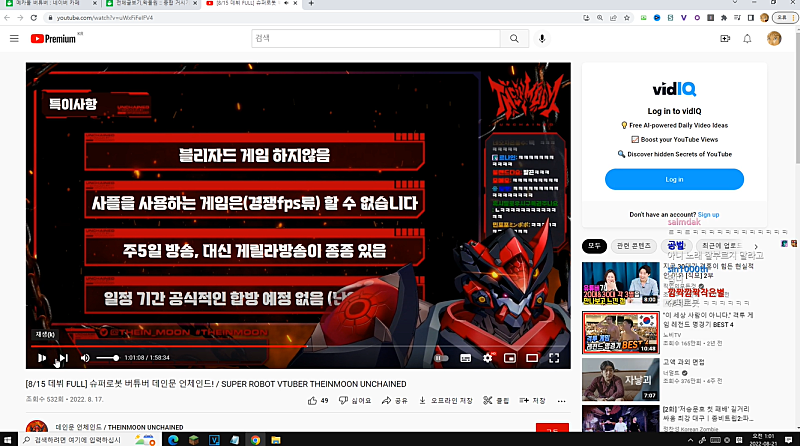Follow the vidIQ Sign up link

708,215
